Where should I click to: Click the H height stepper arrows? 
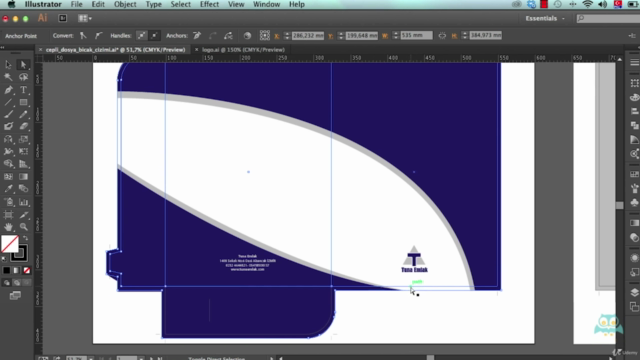pos(464,36)
